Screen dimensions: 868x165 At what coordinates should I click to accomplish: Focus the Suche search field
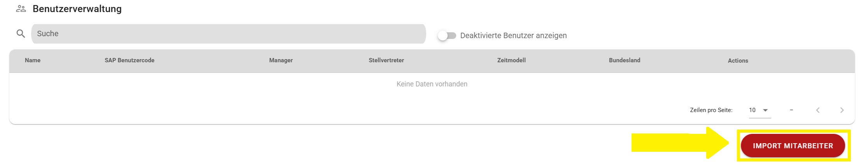click(x=228, y=34)
